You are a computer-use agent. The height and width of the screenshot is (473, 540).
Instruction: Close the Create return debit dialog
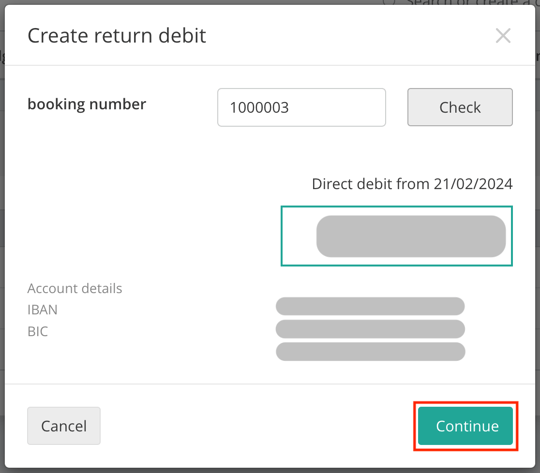coord(503,35)
